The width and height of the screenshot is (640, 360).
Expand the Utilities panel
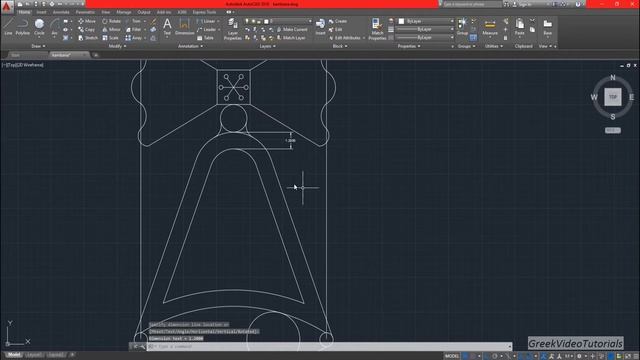point(493,46)
